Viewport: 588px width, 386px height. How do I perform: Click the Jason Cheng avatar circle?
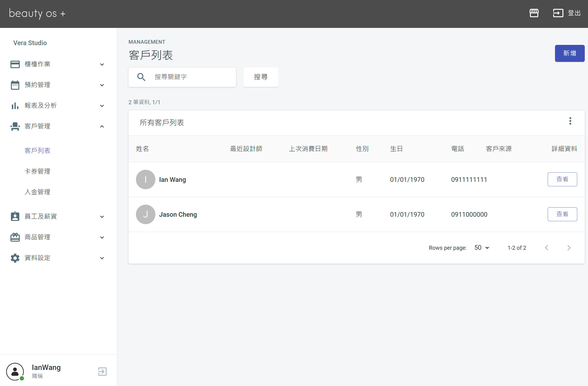pyautogui.click(x=145, y=214)
